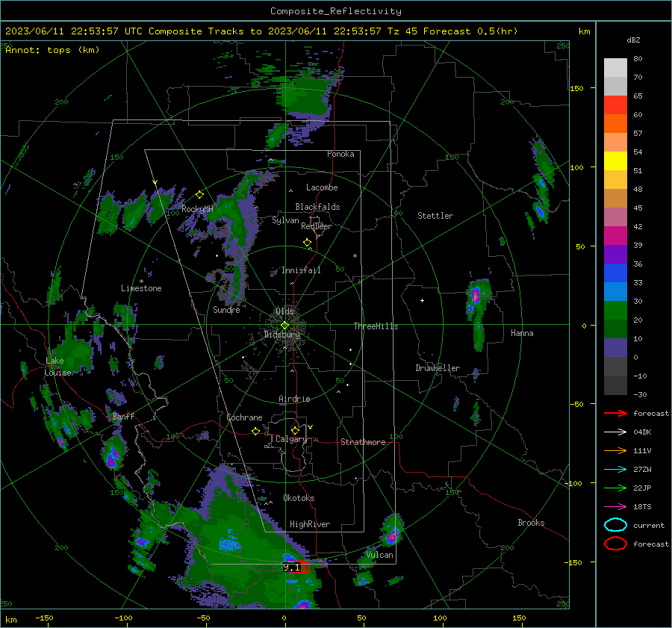
Task: Click the Sylvan label on map
Action: [x=285, y=221]
